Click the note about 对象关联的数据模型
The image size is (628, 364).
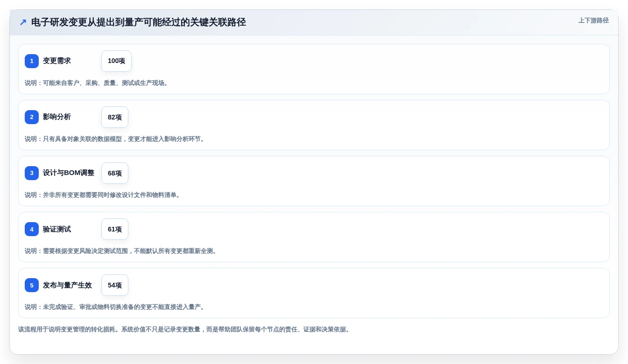pyautogui.click(x=115, y=139)
